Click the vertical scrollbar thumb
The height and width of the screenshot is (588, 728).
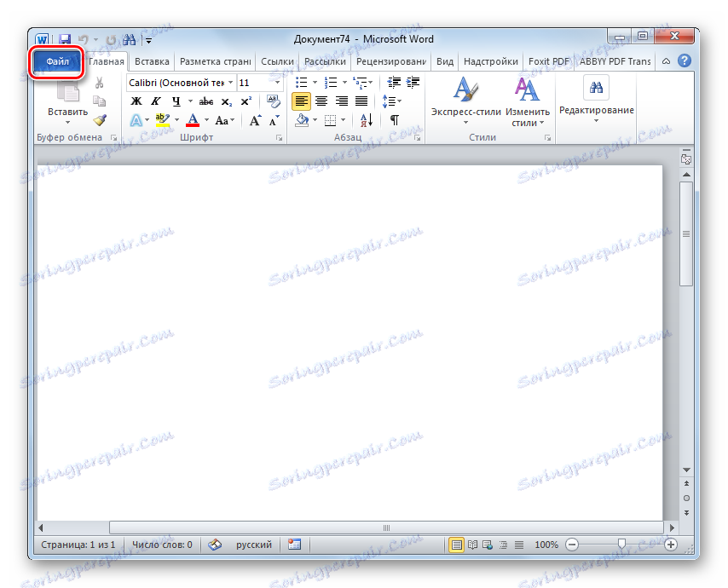[x=686, y=233]
